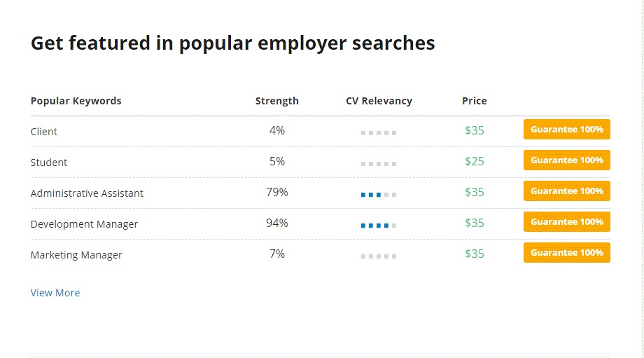The image size is (644, 358).
Task: Click the $25 price for Student
Action: [x=474, y=162]
